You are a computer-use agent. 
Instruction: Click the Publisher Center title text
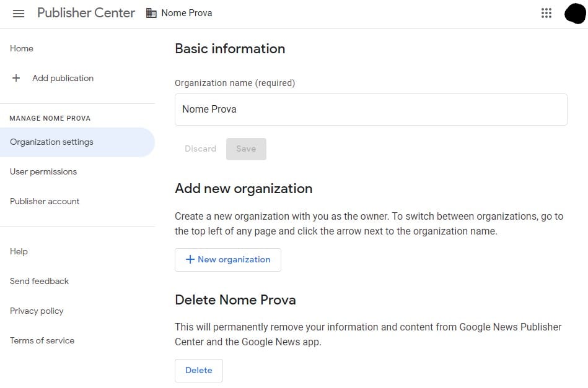click(86, 12)
